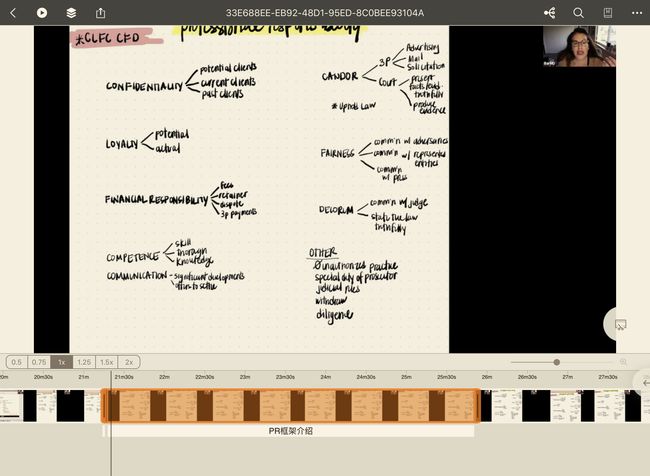Select the 1x playback speed
The image size is (650, 476).
click(61, 362)
